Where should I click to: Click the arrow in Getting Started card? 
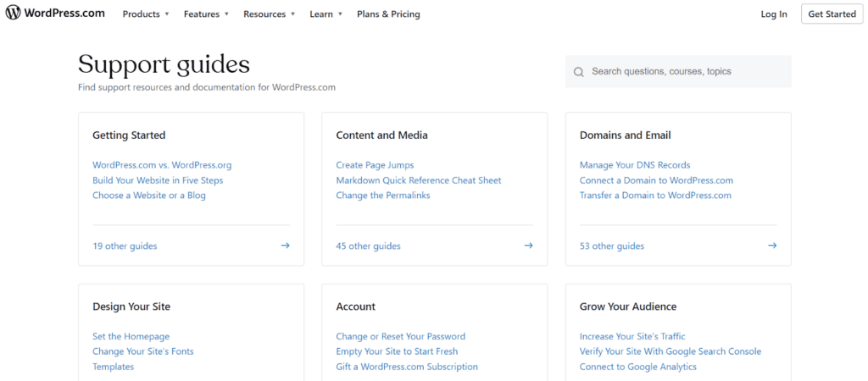pyautogui.click(x=285, y=246)
